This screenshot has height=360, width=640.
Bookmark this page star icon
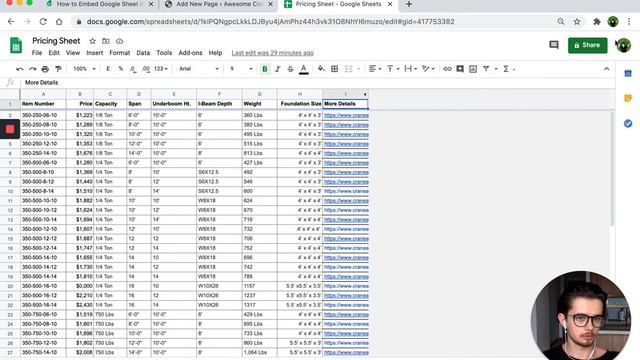tap(577, 22)
